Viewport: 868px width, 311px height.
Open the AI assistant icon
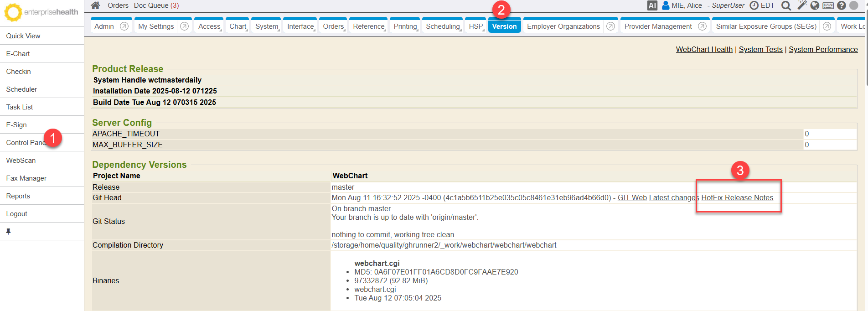click(652, 5)
